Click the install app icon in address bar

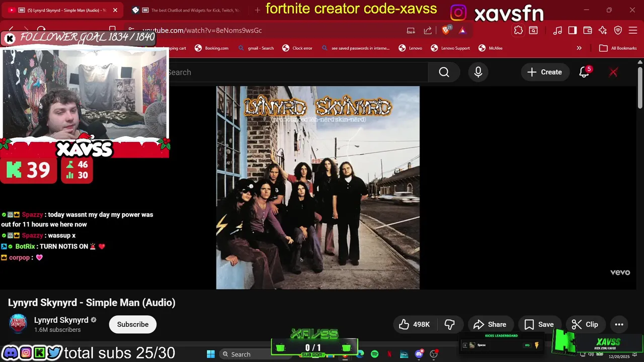(411, 30)
